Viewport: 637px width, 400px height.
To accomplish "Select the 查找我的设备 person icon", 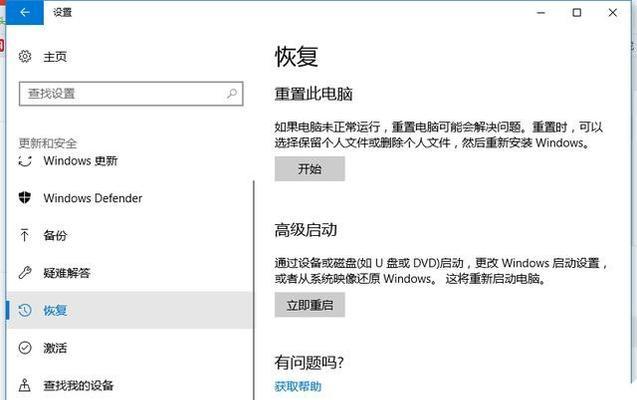I will [25, 385].
